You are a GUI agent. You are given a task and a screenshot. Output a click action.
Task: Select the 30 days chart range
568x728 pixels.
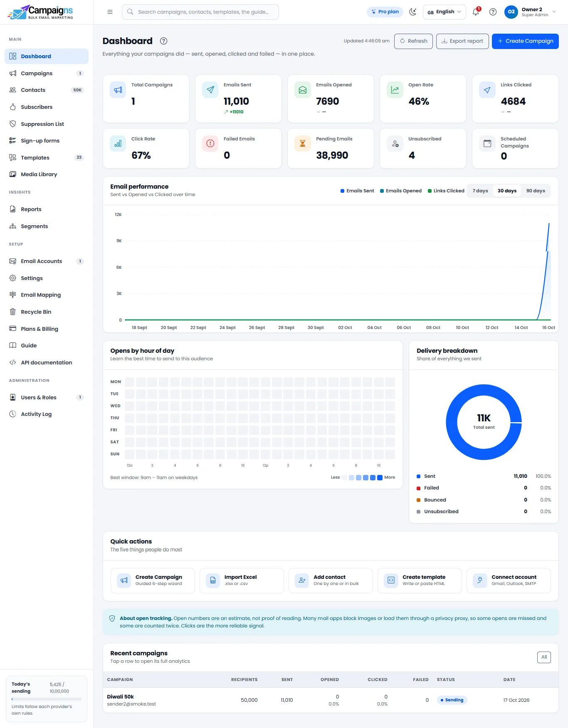point(507,191)
